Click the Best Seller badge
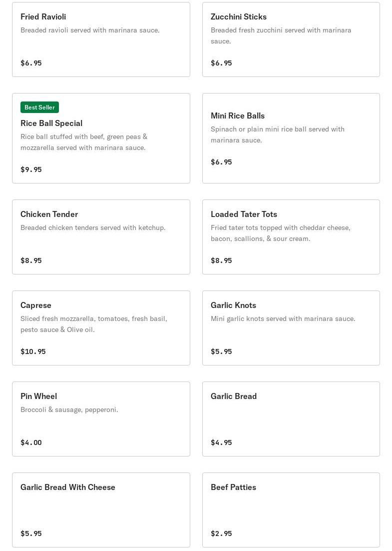 (x=39, y=107)
